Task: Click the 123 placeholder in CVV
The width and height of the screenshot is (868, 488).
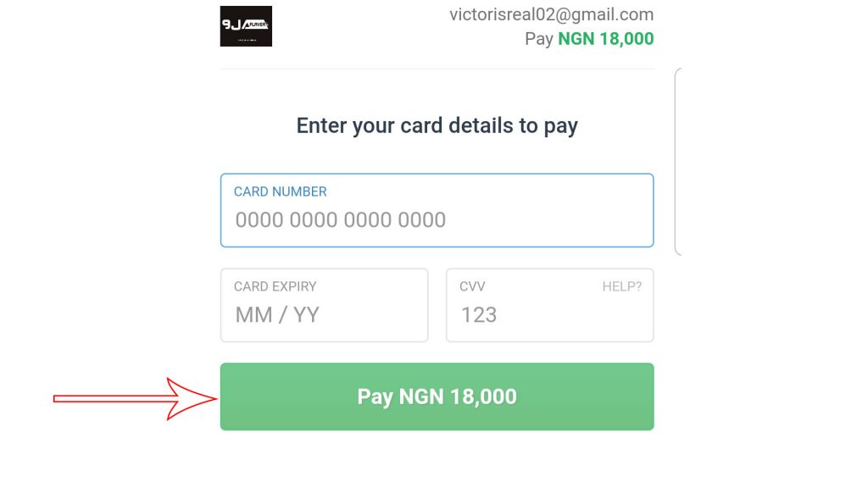Action: (x=478, y=315)
